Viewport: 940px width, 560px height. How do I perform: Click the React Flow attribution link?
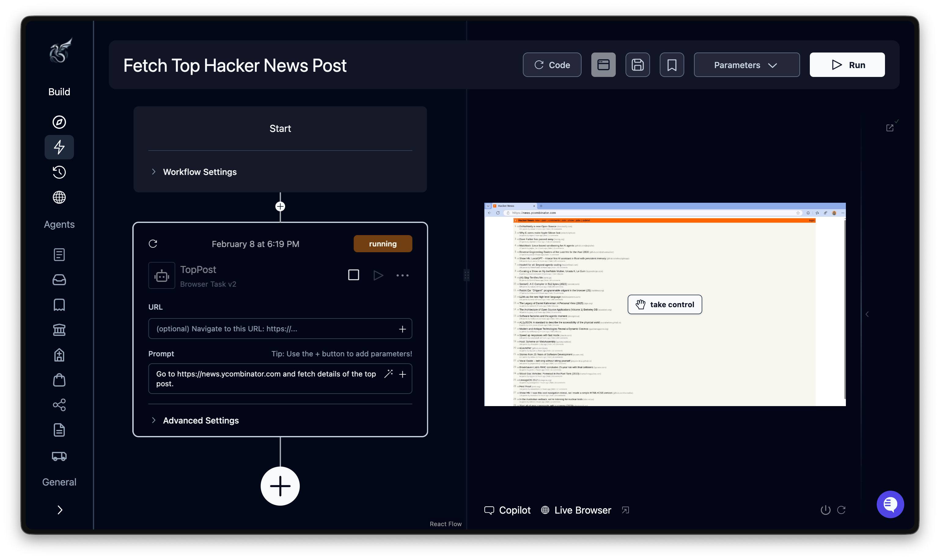(446, 524)
